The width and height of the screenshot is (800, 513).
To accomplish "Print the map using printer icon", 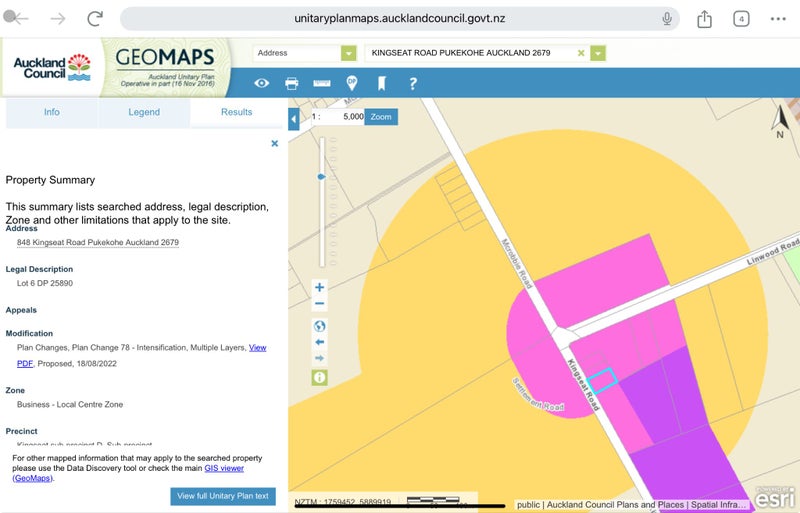I will tap(292, 83).
